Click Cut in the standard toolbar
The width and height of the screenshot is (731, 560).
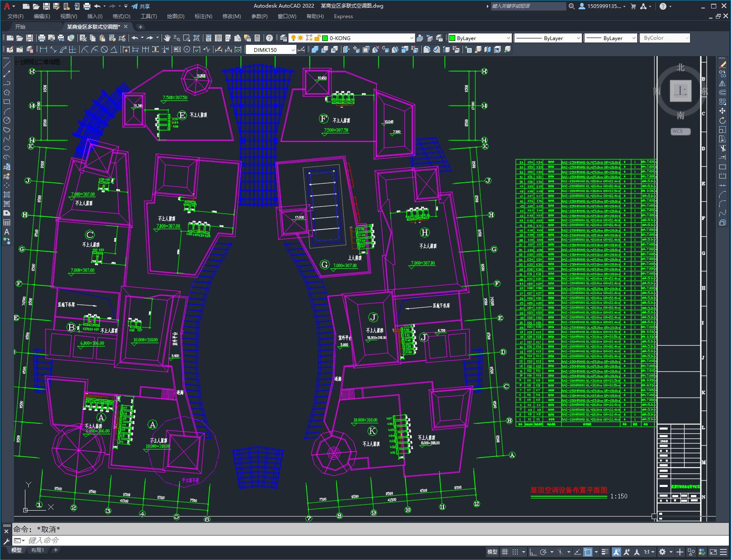83,38
